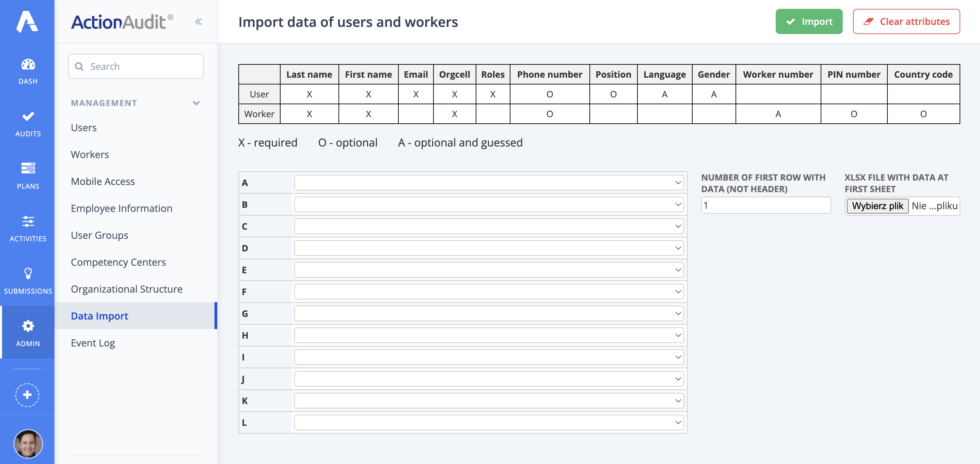Open the Event Log menu entry
The width and height of the screenshot is (980, 464).
92,343
